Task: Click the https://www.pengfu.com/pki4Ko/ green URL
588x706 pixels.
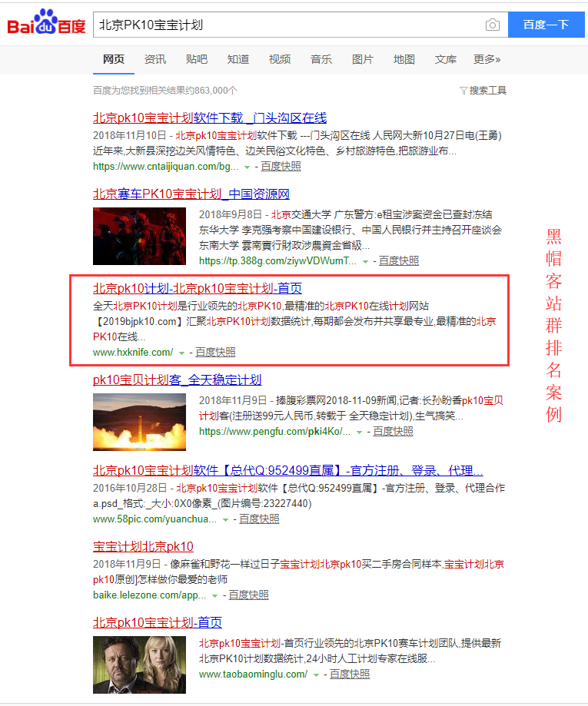Action: (x=274, y=431)
